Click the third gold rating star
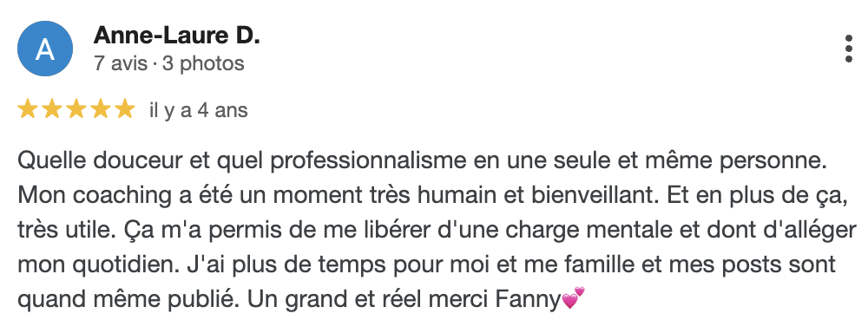 pos(76,109)
